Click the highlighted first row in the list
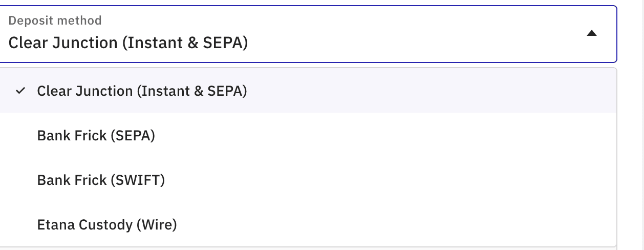This screenshot has width=644, height=250. click(307, 91)
